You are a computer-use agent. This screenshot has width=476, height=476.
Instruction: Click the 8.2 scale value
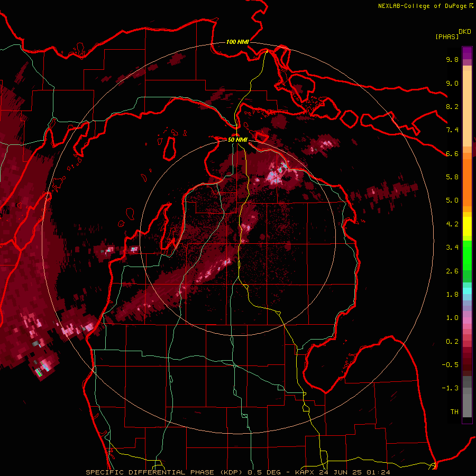[x=452, y=106]
